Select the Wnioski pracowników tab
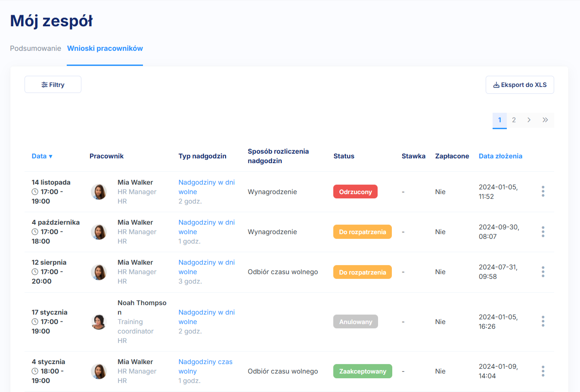This screenshot has width=580, height=392. click(105, 49)
